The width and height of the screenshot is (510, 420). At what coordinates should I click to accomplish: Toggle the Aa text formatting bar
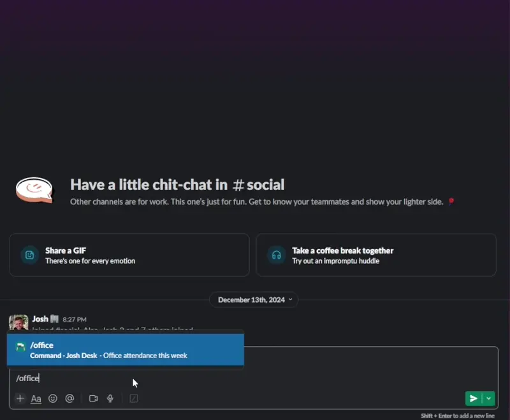(36, 398)
